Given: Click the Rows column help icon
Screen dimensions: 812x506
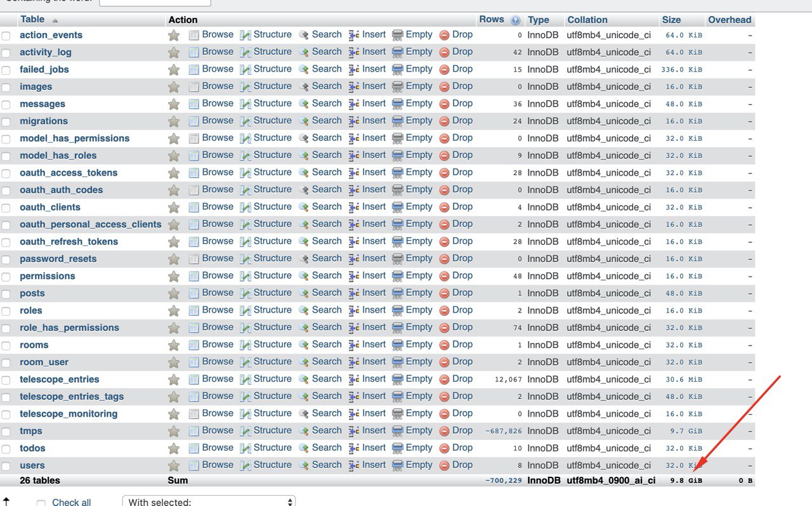Looking at the screenshot, I should [516, 20].
